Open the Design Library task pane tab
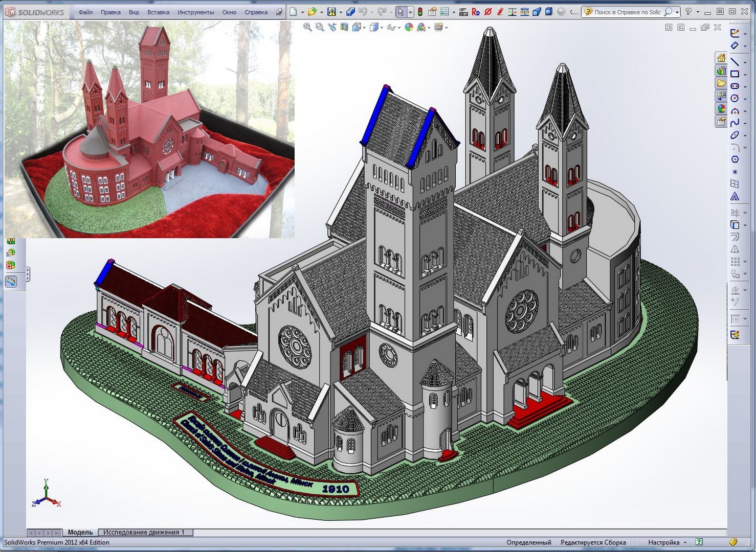 tap(721, 71)
